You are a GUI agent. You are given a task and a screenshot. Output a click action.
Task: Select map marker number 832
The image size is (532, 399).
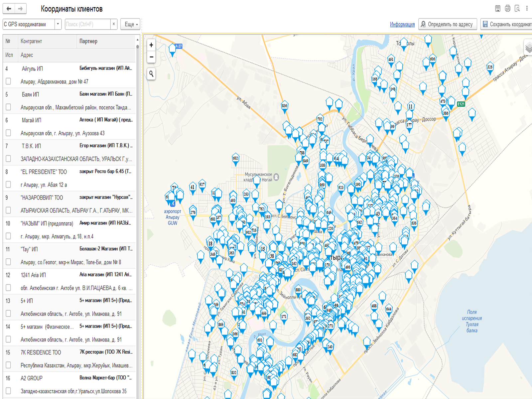pyautogui.click(x=234, y=374)
